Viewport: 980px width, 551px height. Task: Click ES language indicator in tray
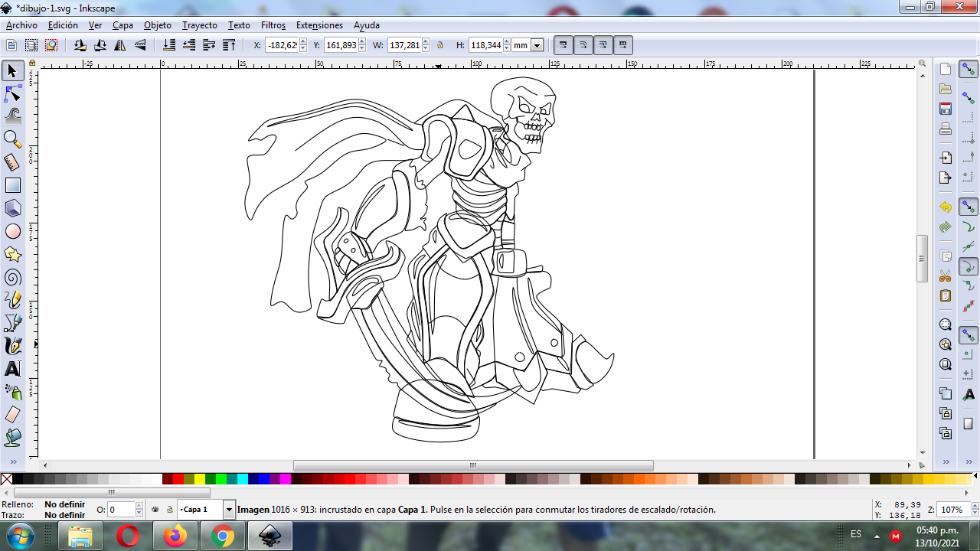click(856, 533)
